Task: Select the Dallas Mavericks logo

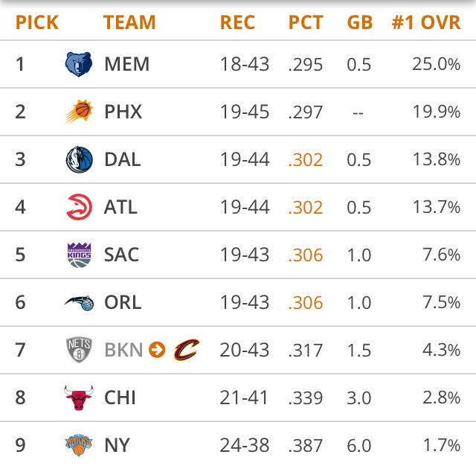Action: point(78,159)
